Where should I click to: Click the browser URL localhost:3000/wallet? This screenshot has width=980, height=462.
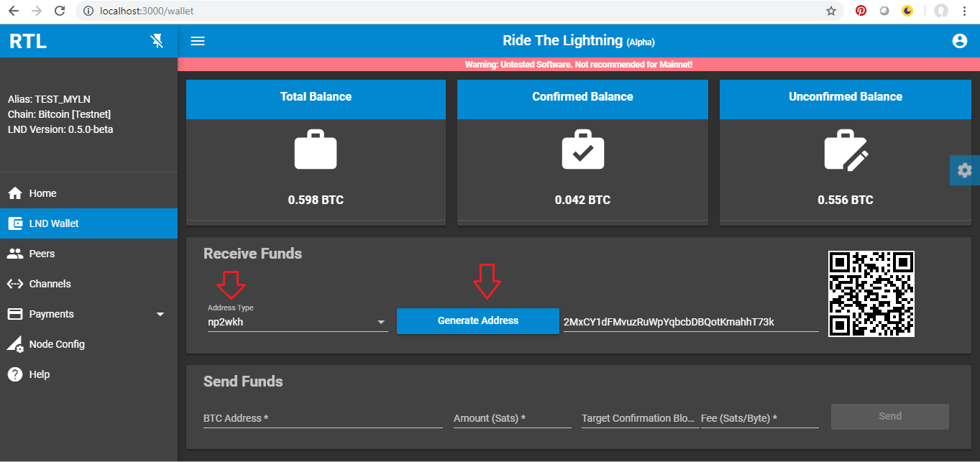(x=147, y=11)
